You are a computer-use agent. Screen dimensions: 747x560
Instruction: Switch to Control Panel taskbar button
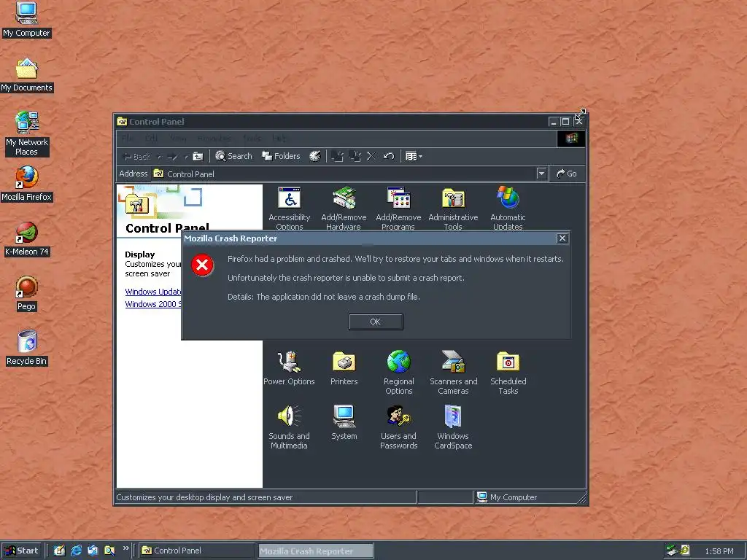pyautogui.click(x=197, y=551)
